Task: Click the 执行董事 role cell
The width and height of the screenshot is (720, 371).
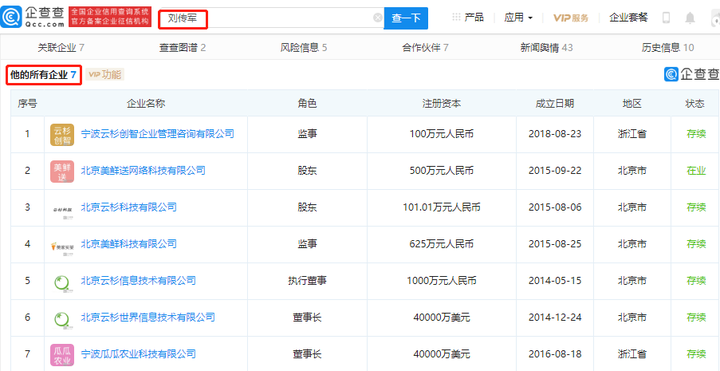Action: [x=307, y=280]
